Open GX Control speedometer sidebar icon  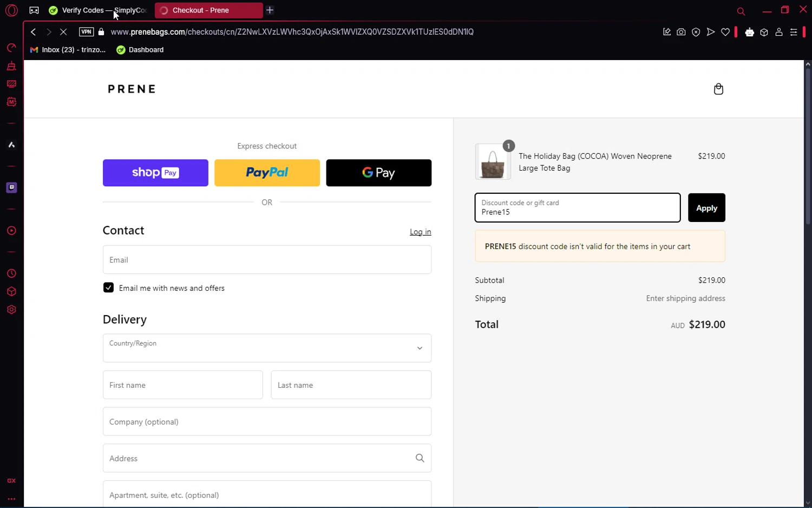pos(11,48)
